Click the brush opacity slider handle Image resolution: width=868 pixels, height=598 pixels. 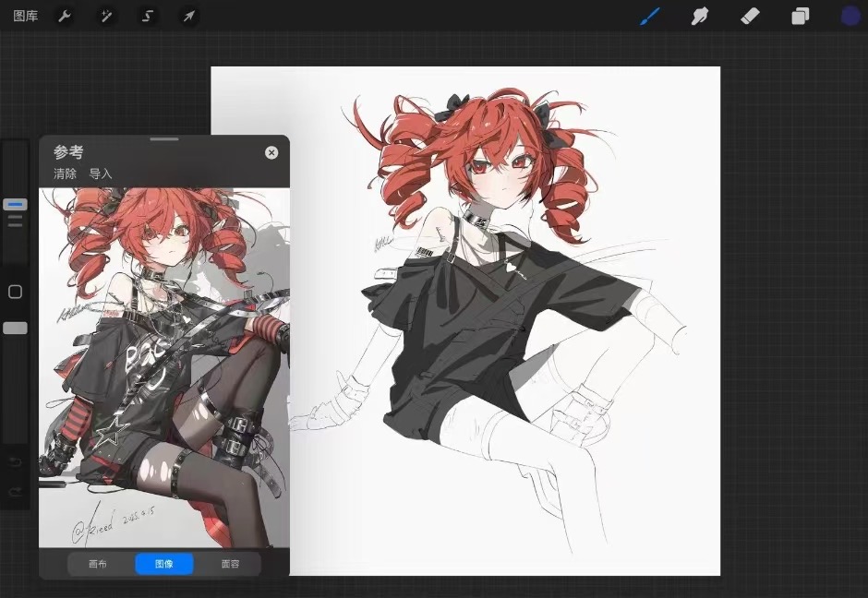(15, 329)
